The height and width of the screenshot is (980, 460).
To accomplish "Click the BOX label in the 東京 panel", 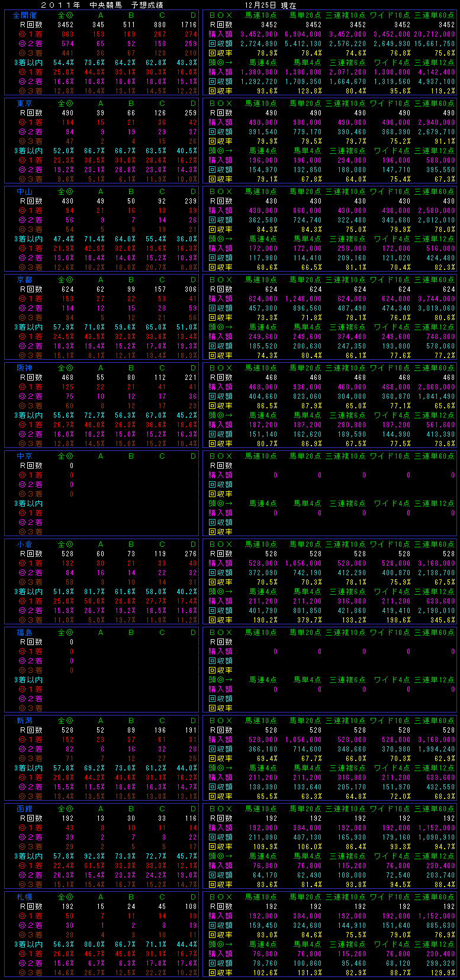I will pyautogui.click(x=221, y=104).
